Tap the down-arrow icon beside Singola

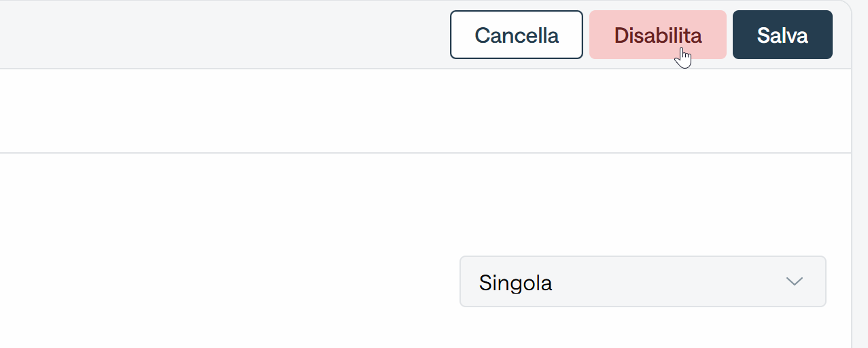(795, 281)
